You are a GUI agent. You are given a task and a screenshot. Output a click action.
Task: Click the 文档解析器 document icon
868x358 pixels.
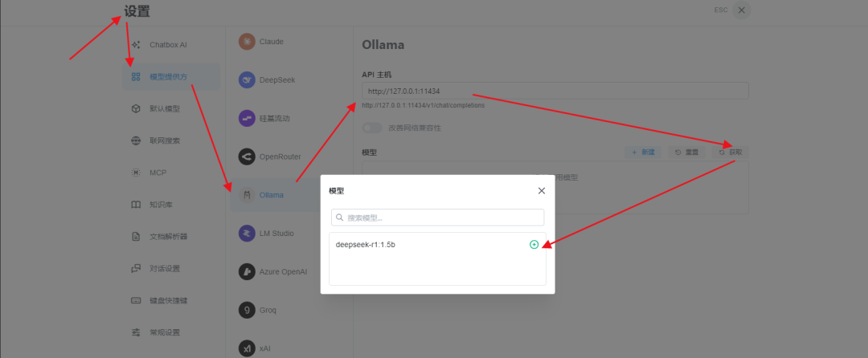point(136,237)
